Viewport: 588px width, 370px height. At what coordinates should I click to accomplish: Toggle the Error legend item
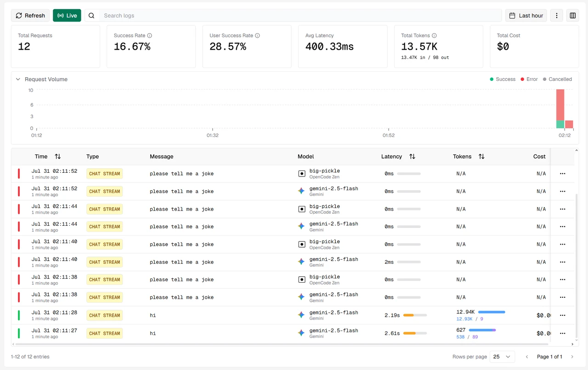click(x=529, y=79)
